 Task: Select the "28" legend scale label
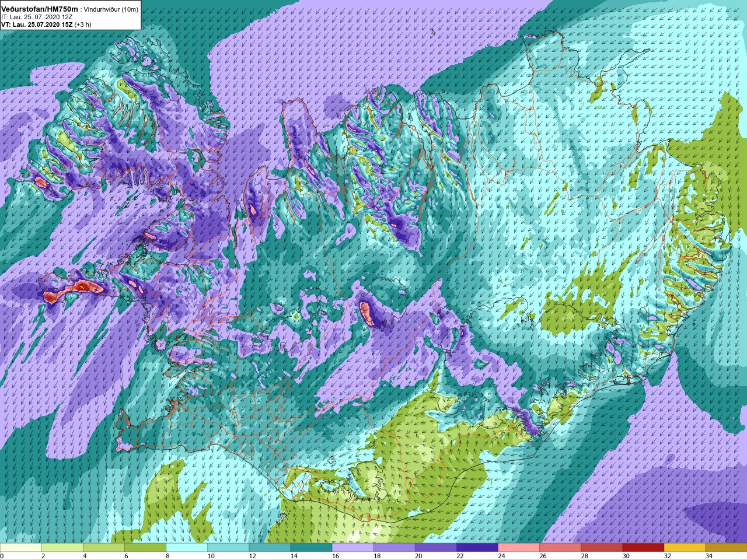click(x=584, y=556)
